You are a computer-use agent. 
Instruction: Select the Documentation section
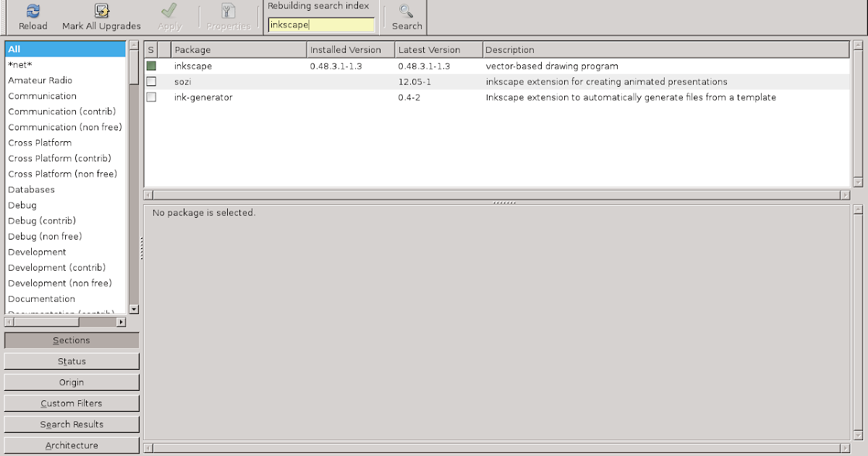65,299
